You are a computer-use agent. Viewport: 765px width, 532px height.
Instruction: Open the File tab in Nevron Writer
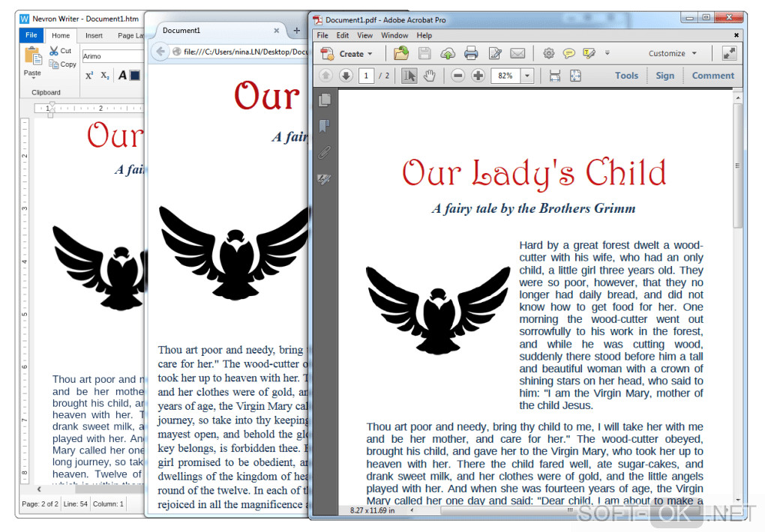pos(31,35)
